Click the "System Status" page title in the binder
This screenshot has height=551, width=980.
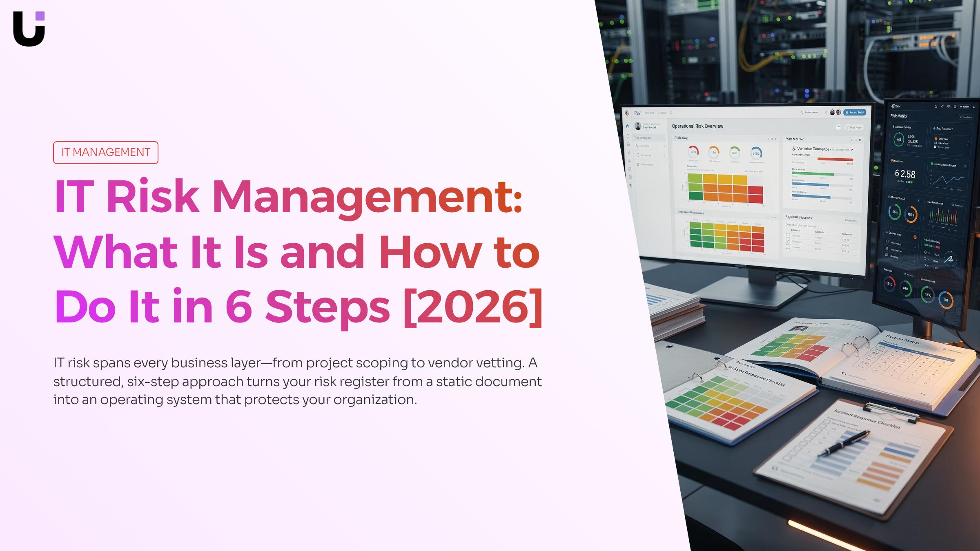pos(903,340)
